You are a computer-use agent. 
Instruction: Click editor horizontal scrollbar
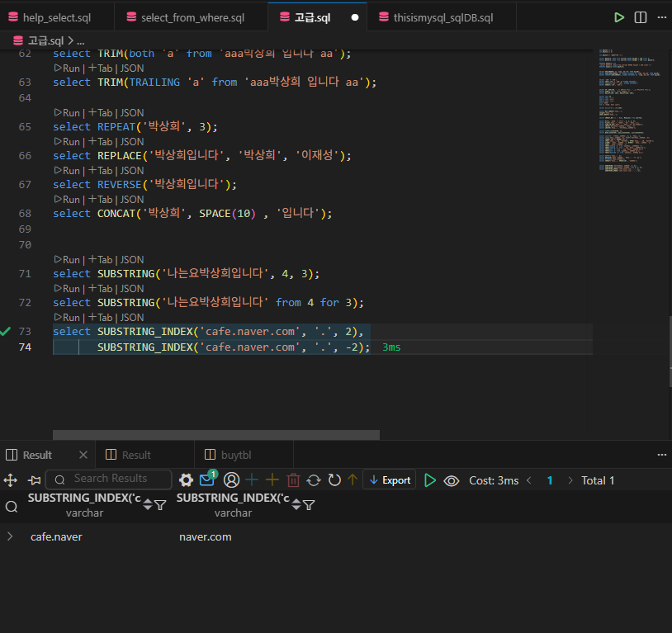216,435
